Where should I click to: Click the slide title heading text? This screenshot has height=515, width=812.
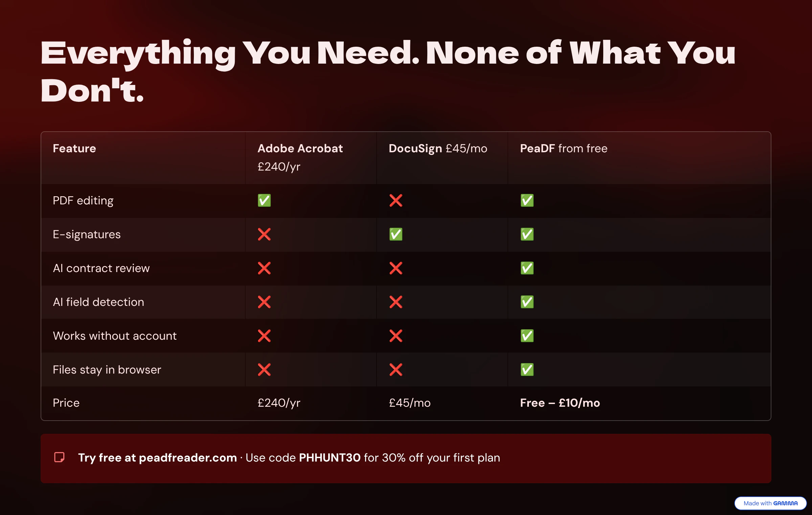(x=388, y=71)
